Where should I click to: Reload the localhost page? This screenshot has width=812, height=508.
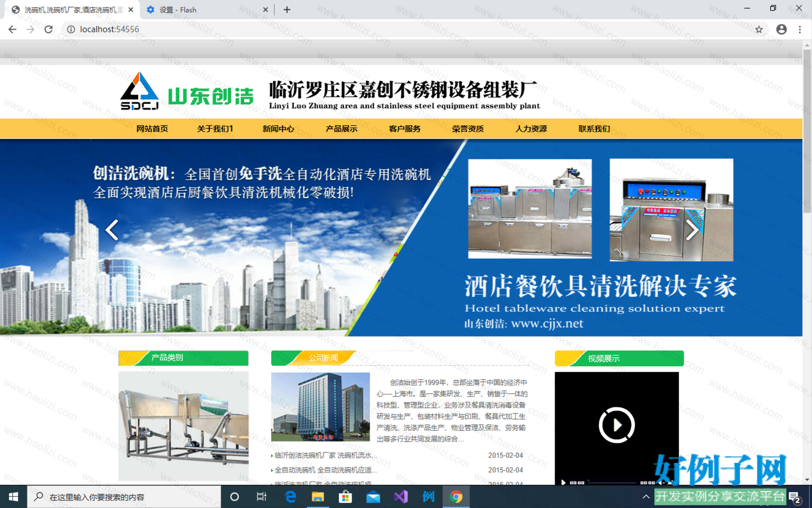click(x=49, y=30)
